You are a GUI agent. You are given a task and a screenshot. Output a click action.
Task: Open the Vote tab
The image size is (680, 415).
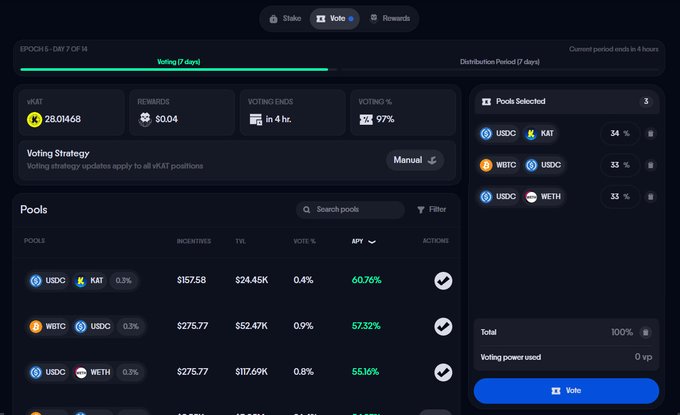coord(334,19)
